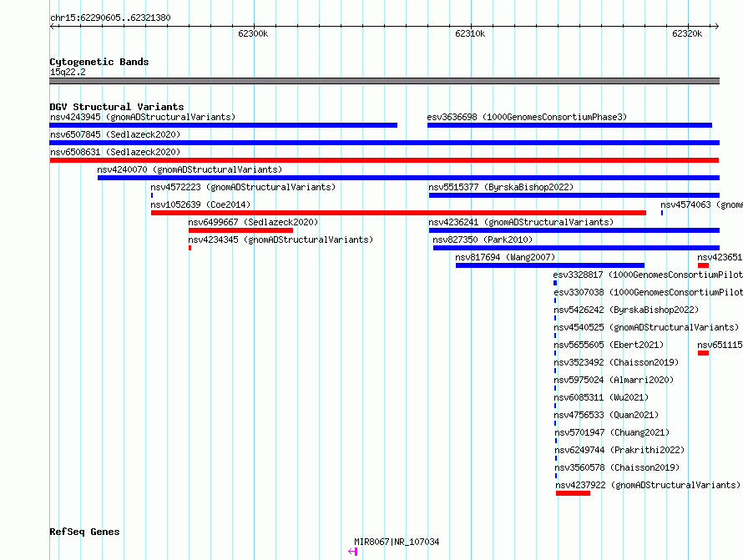Screen dimensions: 743x560
Task: Click the small blue marker under nsv4574063
Action: point(662,213)
